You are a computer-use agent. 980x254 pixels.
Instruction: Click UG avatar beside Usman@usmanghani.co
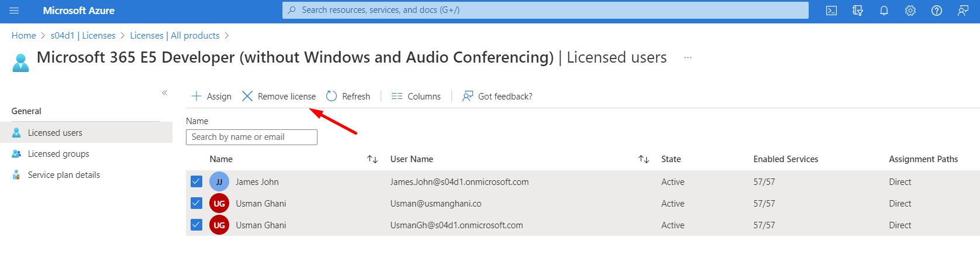pos(219,204)
